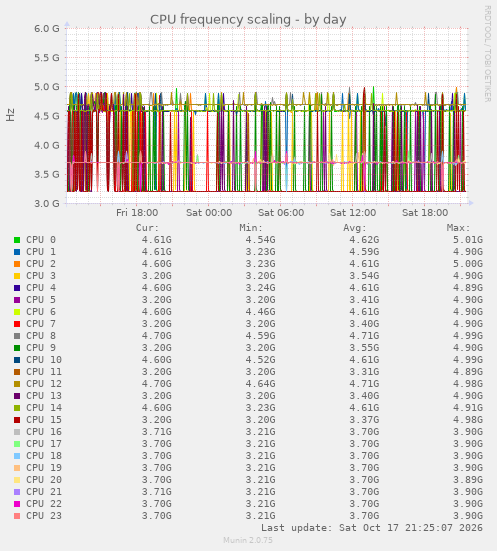Screen dimensions: 497x551
Task: Click the 'CPU 9' legend label
Action: tap(41, 348)
